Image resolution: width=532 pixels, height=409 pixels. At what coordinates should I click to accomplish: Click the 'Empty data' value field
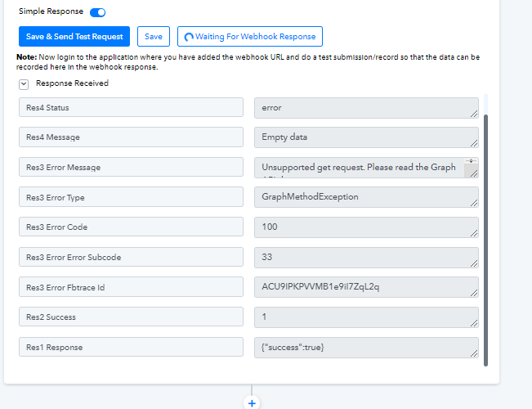(x=366, y=137)
